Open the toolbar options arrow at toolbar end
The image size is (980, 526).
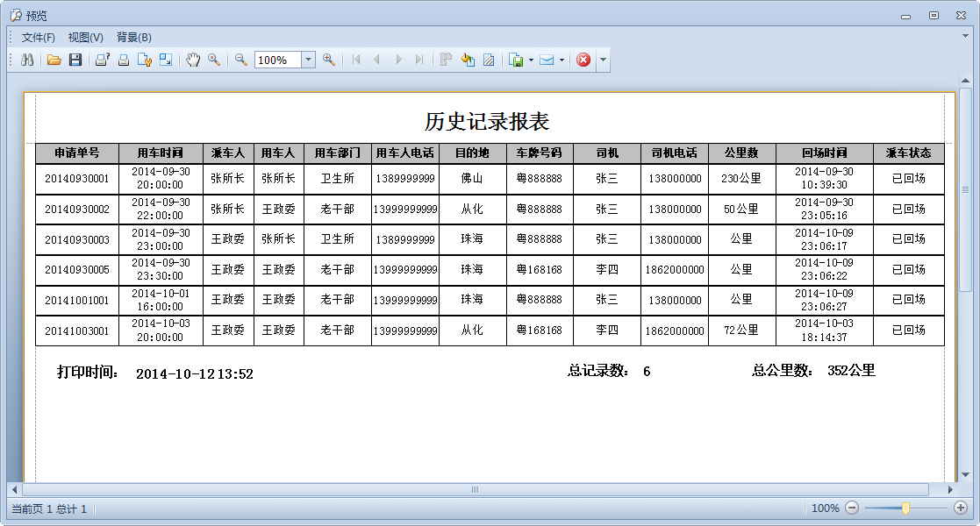pos(603,60)
